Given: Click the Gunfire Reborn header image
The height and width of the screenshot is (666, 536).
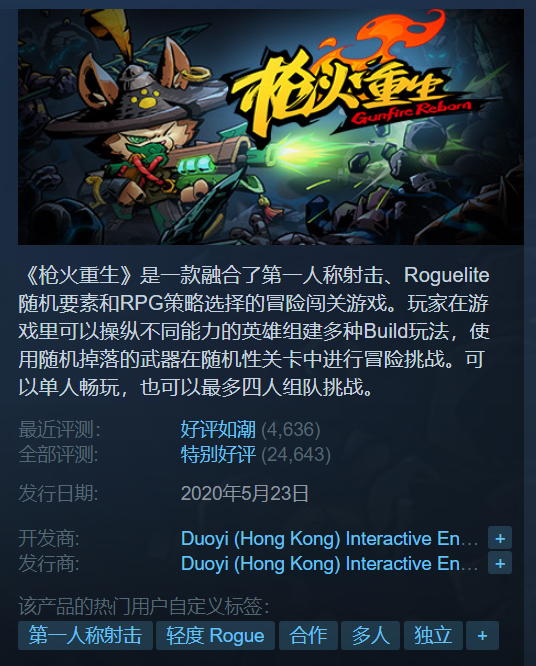Looking at the screenshot, I should point(271,127).
